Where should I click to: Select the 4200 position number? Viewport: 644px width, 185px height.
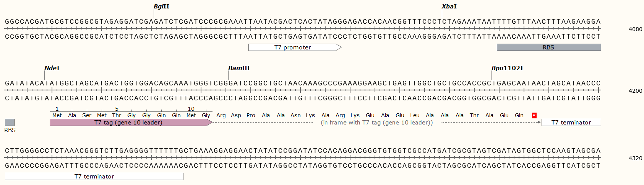tap(635, 91)
